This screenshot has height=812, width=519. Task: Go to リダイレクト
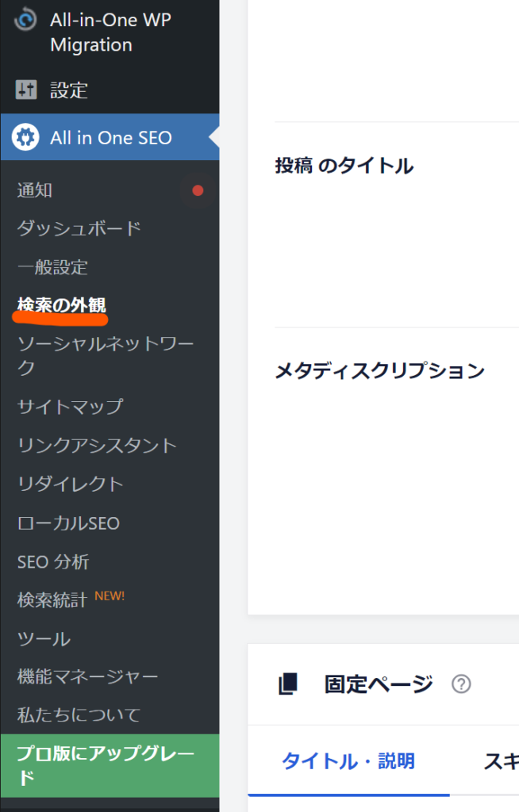coord(71,484)
